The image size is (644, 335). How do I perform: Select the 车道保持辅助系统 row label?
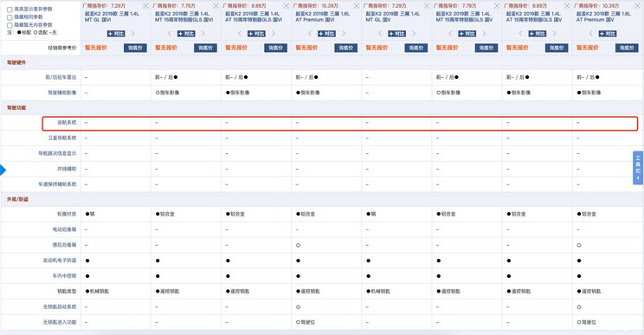57,184
